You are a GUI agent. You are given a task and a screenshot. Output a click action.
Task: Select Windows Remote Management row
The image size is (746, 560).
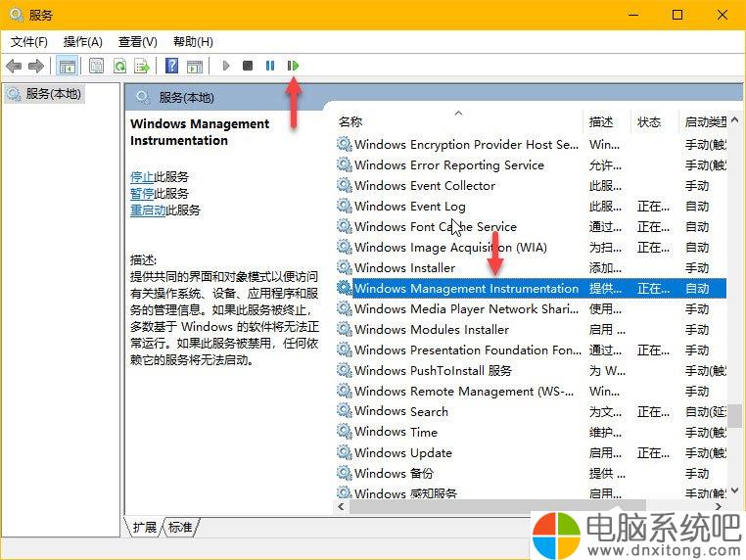pyautogui.click(x=531, y=391)
